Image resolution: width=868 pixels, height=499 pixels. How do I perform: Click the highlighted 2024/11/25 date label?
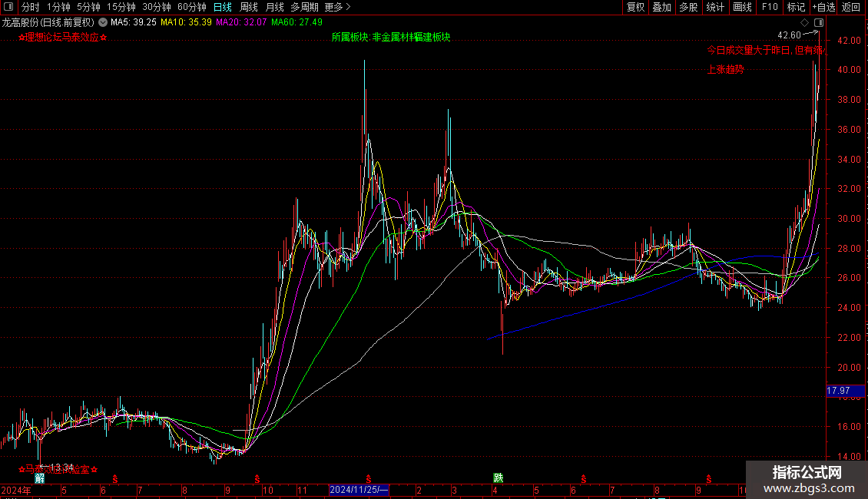coord(359,490)
